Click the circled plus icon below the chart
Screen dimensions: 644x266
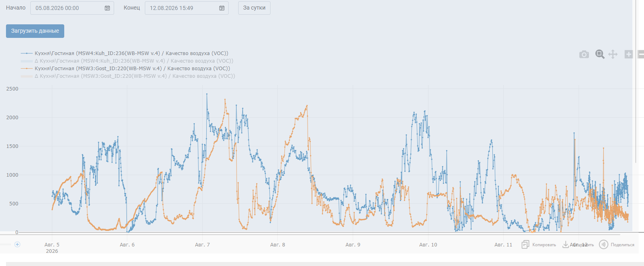pos(17,244)
